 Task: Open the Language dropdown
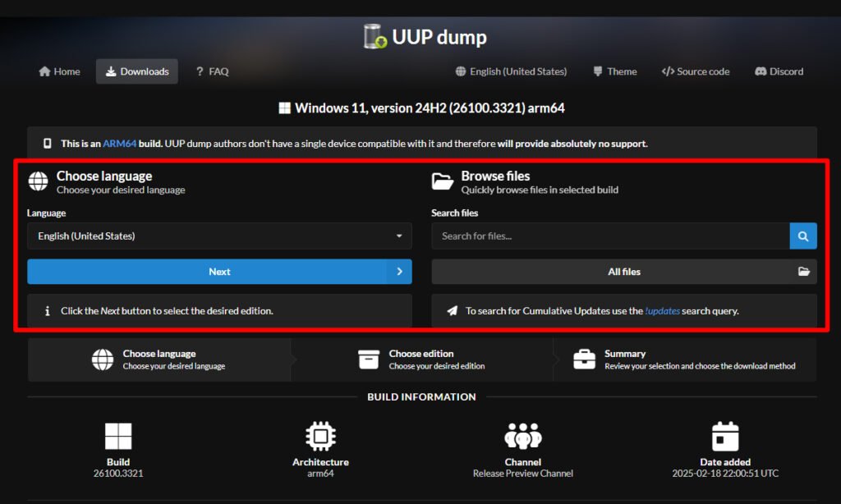click(219, 236)
